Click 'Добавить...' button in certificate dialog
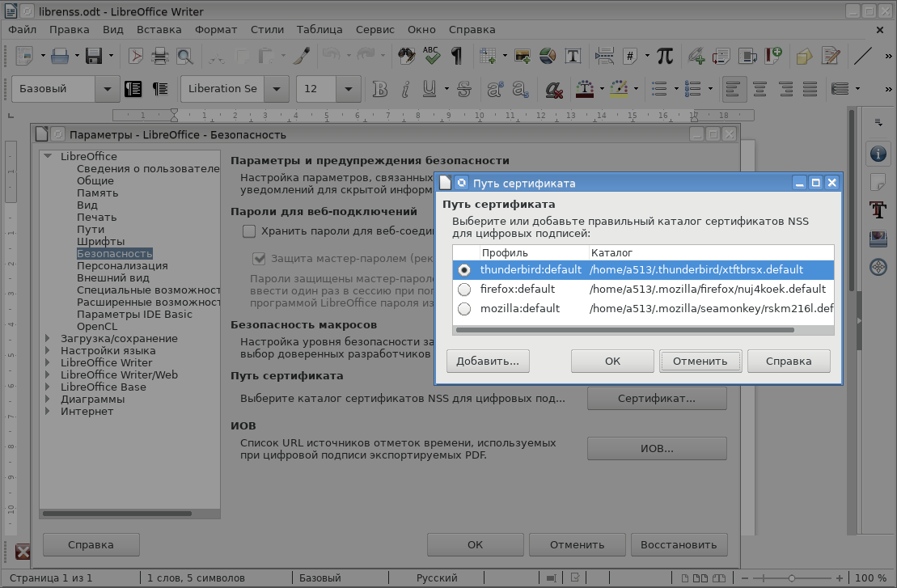Viewport: 897px width, 588px height. tap(488, 362)
